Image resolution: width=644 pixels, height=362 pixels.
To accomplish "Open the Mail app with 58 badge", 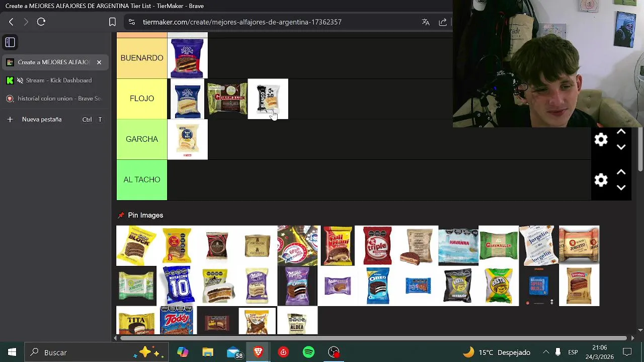I will coord(233,352).
